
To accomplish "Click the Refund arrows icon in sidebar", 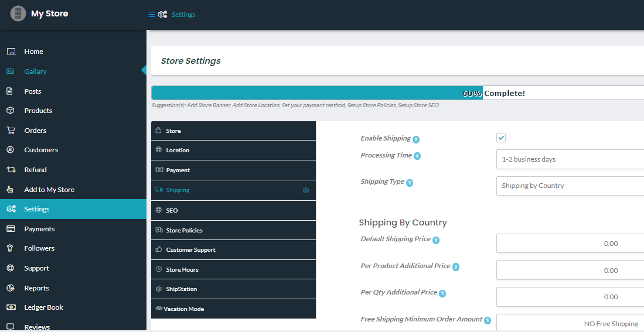I will [11, 170].
